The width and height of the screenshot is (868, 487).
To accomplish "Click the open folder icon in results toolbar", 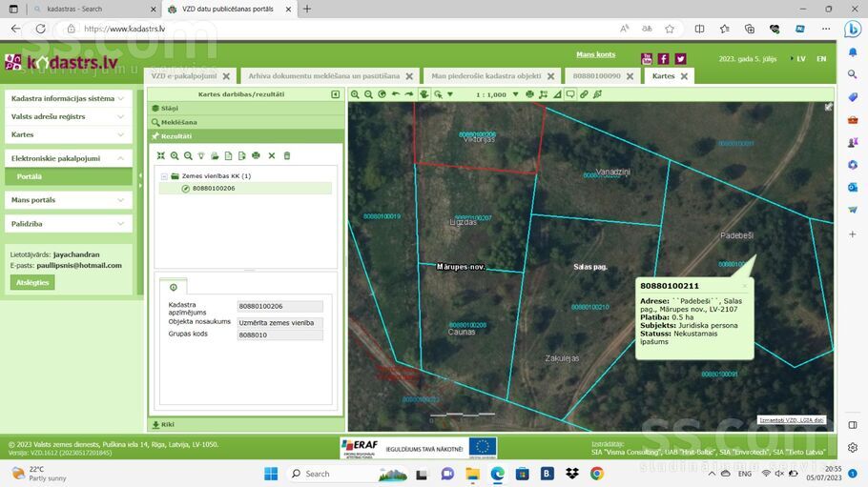I will point(215,156).
